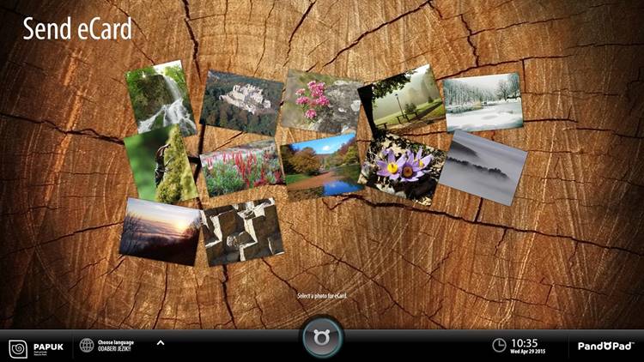Select the 'Choose language' label
644x362 pixels.
click(x=116, y=342)
